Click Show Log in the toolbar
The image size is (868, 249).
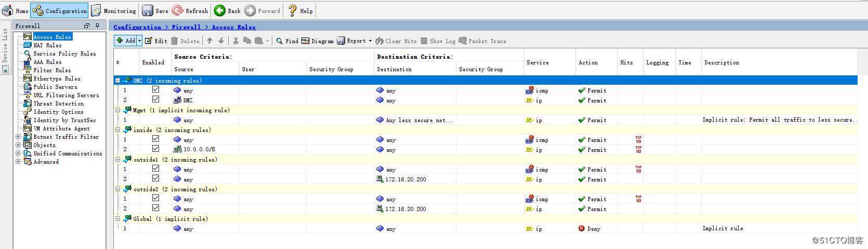[x=438, y=41]
